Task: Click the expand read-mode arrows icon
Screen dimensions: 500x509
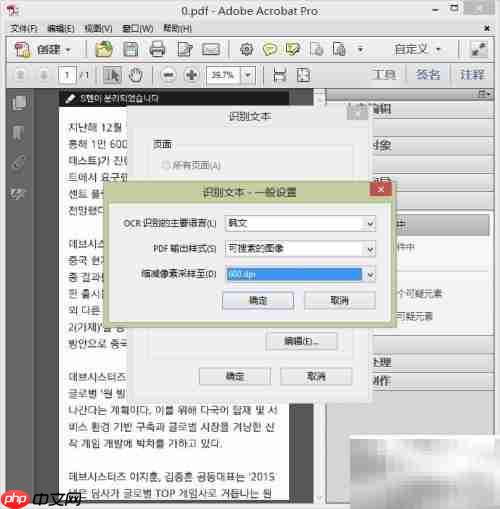Action: click(x=479, y=50)
